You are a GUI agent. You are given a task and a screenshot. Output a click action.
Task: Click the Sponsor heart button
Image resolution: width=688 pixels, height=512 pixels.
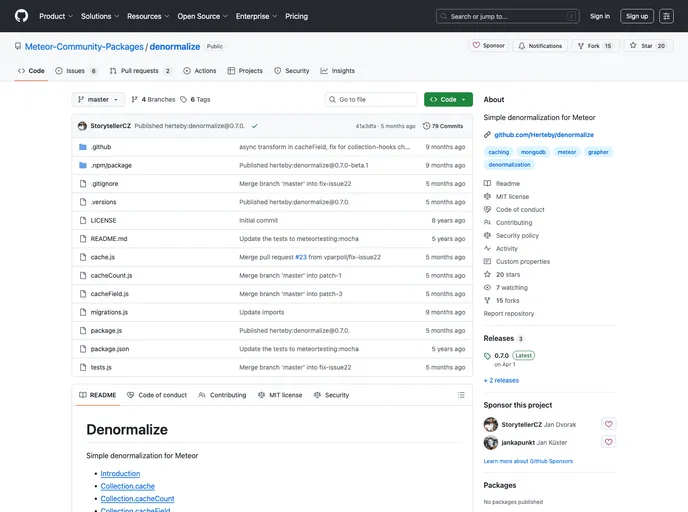[x=489, y=46]
